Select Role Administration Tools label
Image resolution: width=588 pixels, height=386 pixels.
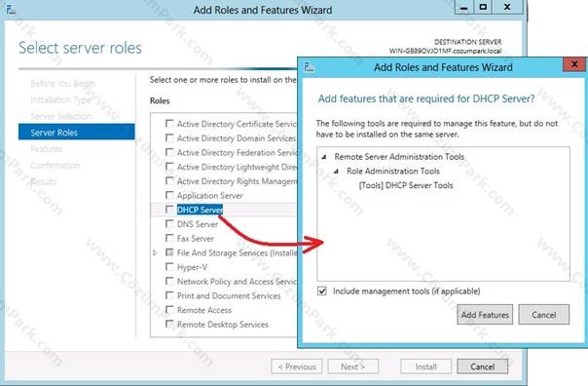click(393, 172)
